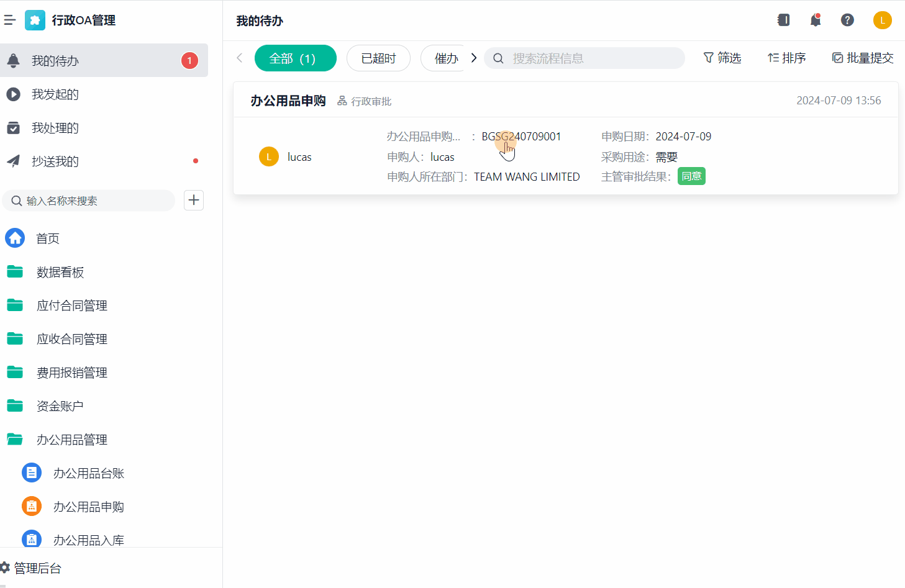Open the notebook icon in the top bar
This screenshot has height=588, width=905.
[784, 20]
